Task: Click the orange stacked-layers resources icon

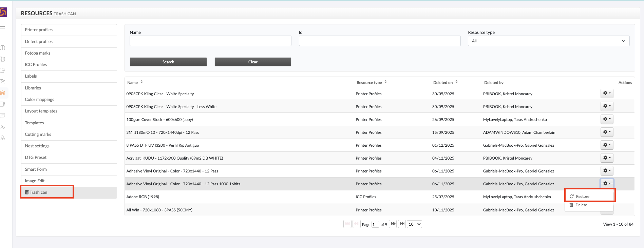Action: (x=3, y=93)
